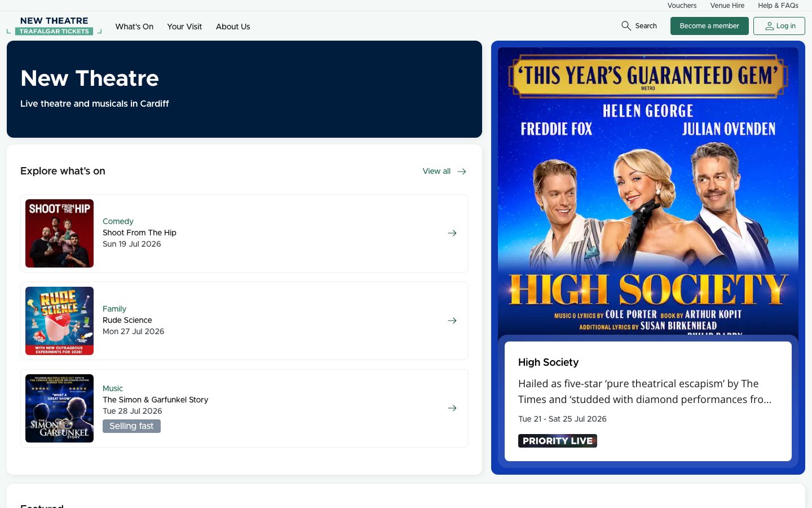
Task: Click the Music category label
Action: point(113,388)
